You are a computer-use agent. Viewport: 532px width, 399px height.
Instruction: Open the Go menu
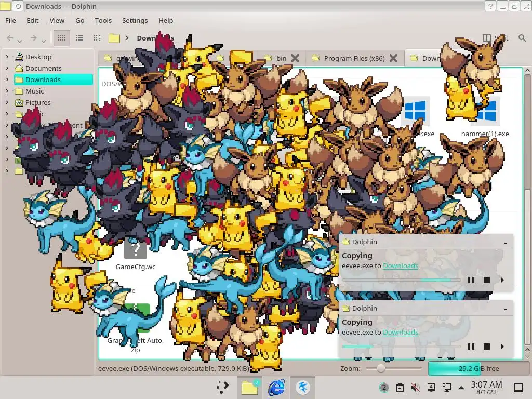(x=79, y=20)
